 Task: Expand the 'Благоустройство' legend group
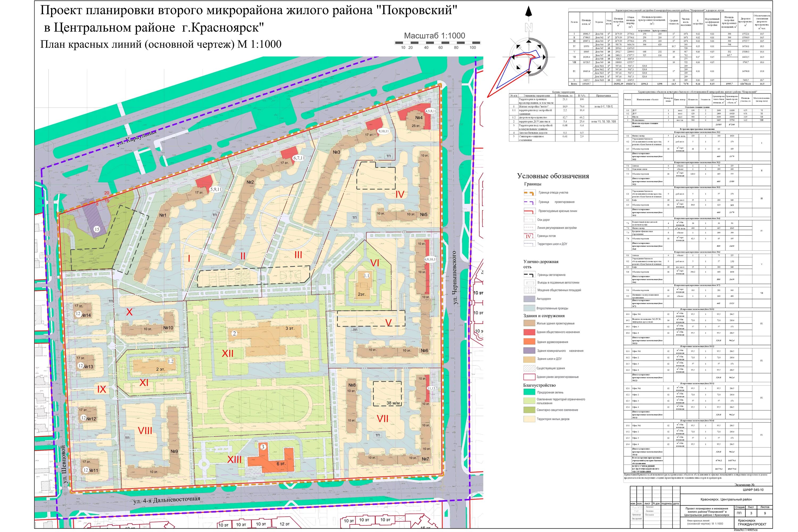point(539,385)
